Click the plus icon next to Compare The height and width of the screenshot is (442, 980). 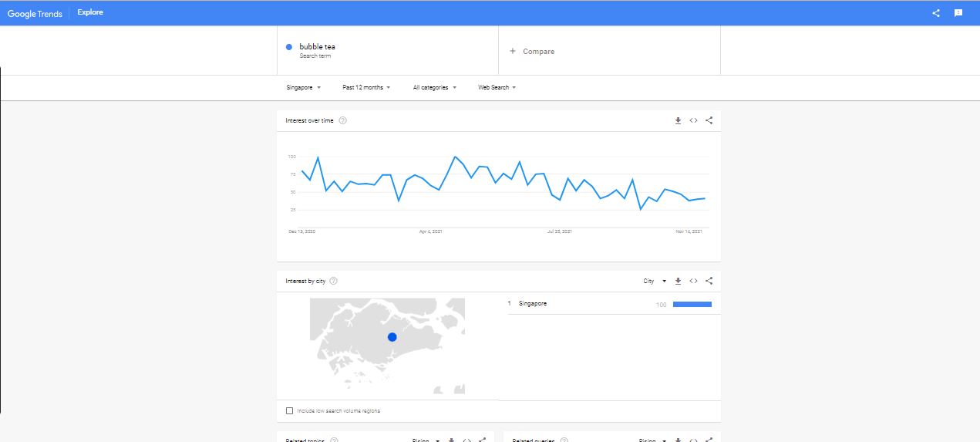coord(513,52)
